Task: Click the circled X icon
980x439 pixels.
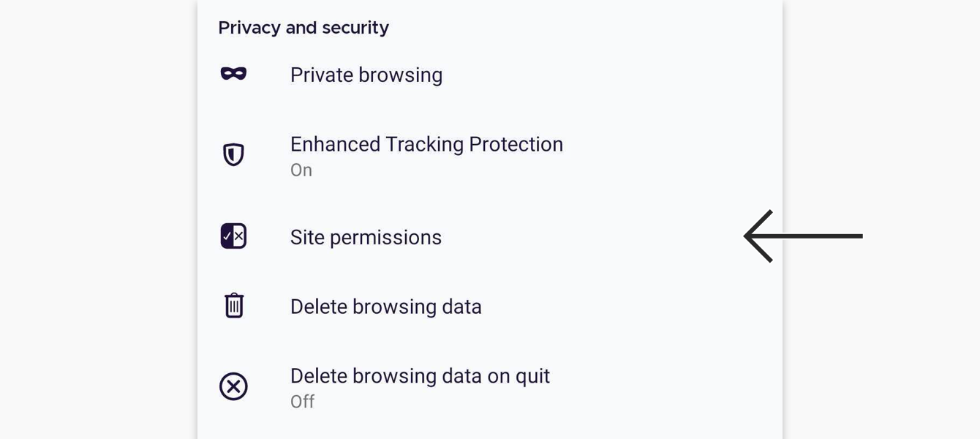Action: 233,386
